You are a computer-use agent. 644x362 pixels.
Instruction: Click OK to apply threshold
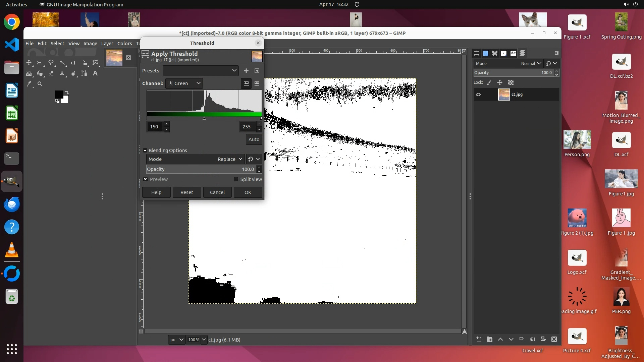pos(248,192)
